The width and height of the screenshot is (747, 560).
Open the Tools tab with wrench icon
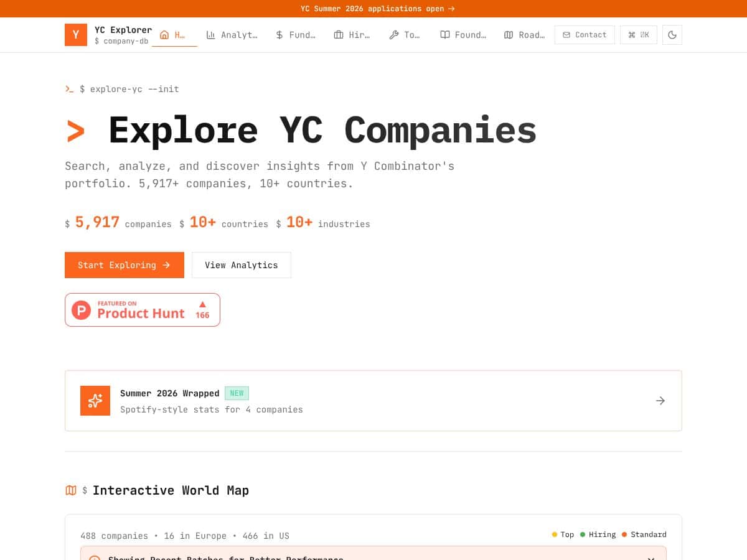coord(405,35)
